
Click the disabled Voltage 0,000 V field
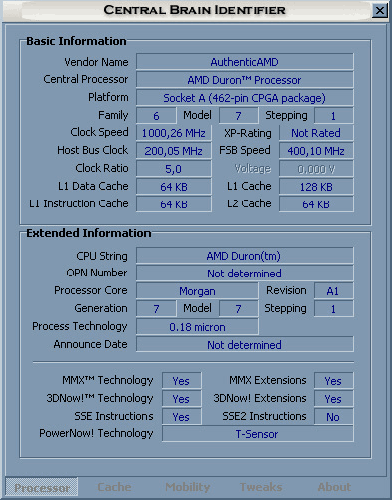[316, 169]
